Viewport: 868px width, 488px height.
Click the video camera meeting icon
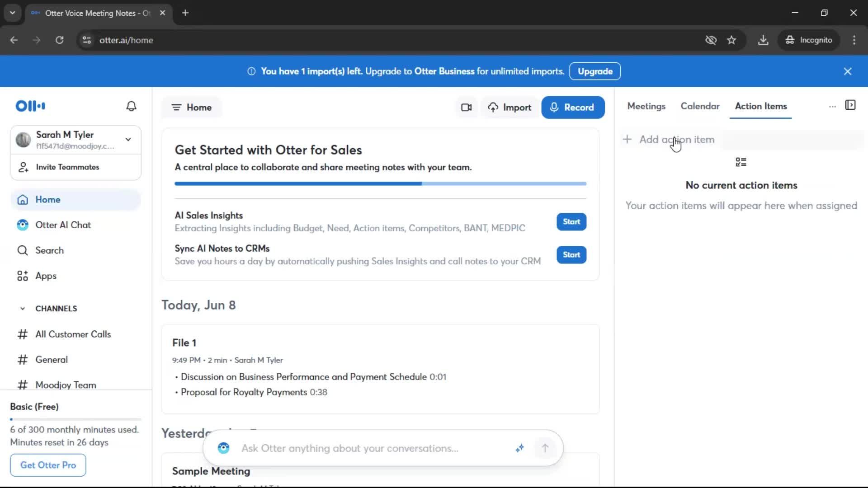pyautogui.click(x=467, y=108)
